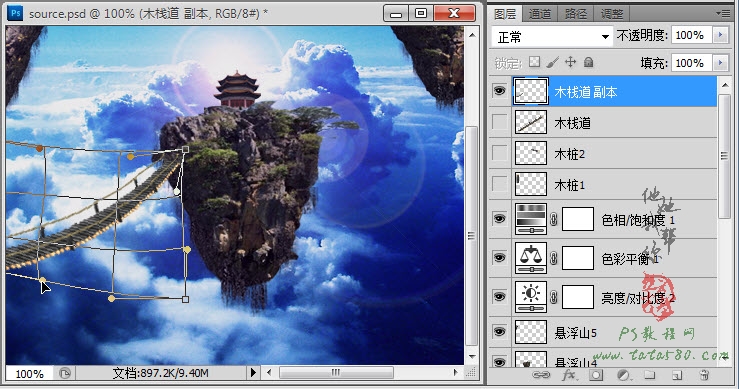Image resolution: width=739 pixels, height=389 pixels.
Task: Click mask link icon on 色彩平衡 1
Action: [554, 258]
